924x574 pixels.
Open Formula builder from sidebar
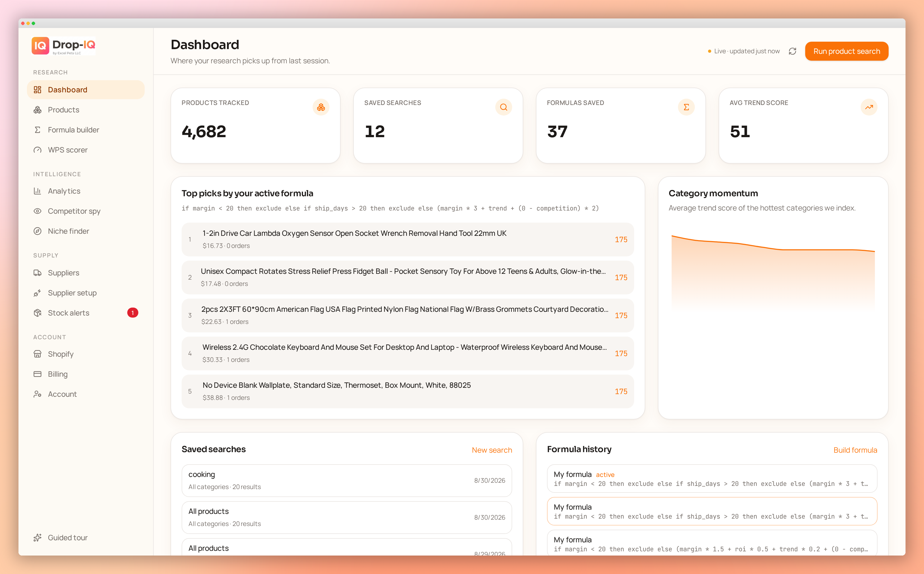(86, 130)
